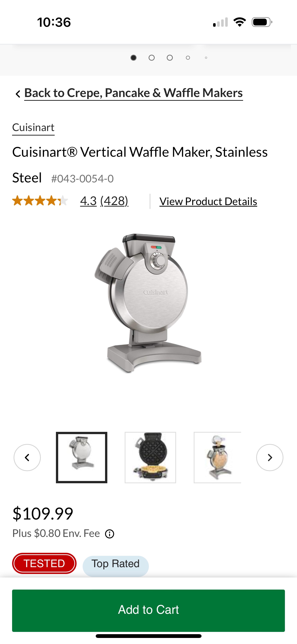Tap the star rating icons

(40, 201)
